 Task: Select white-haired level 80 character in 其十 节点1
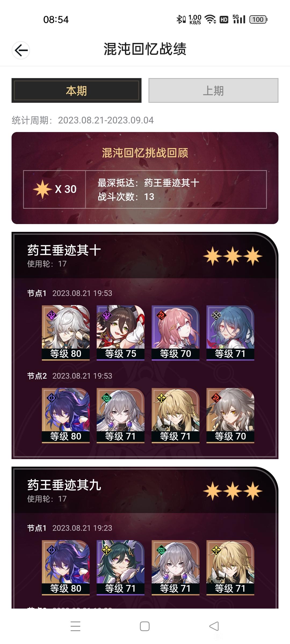point(66,333)
